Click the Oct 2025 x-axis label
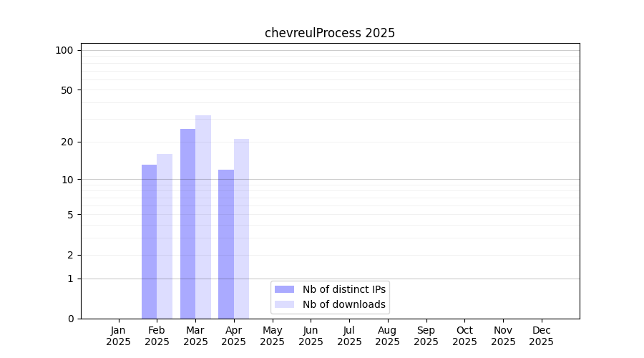The image size is (644, 358). [464, 336]
